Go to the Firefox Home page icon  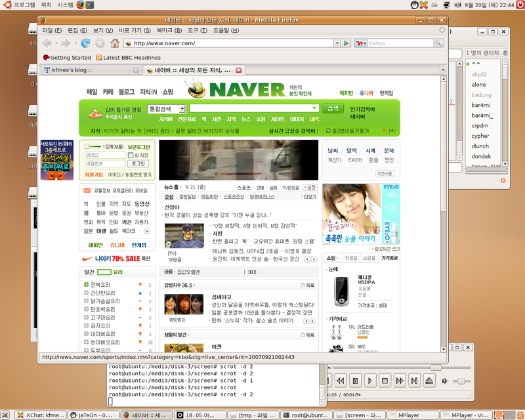click(x=115, y=43)
